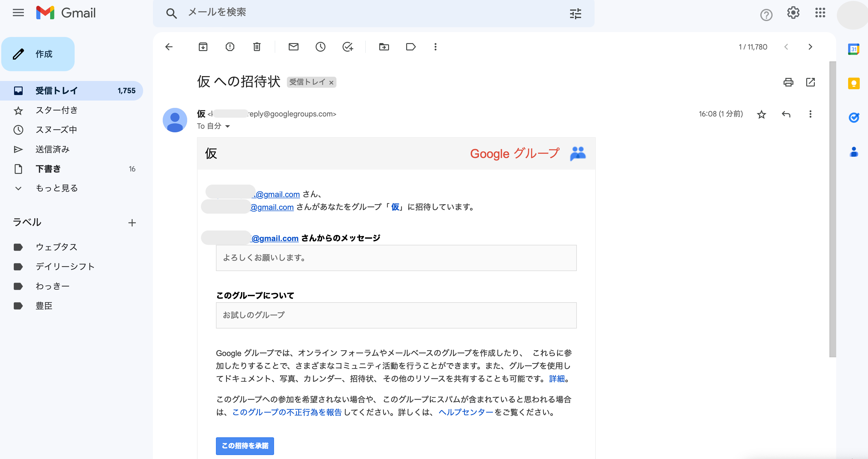Viewport: 868px width, 459px height.
Task: Archive this email
Action: coord(202,47)
